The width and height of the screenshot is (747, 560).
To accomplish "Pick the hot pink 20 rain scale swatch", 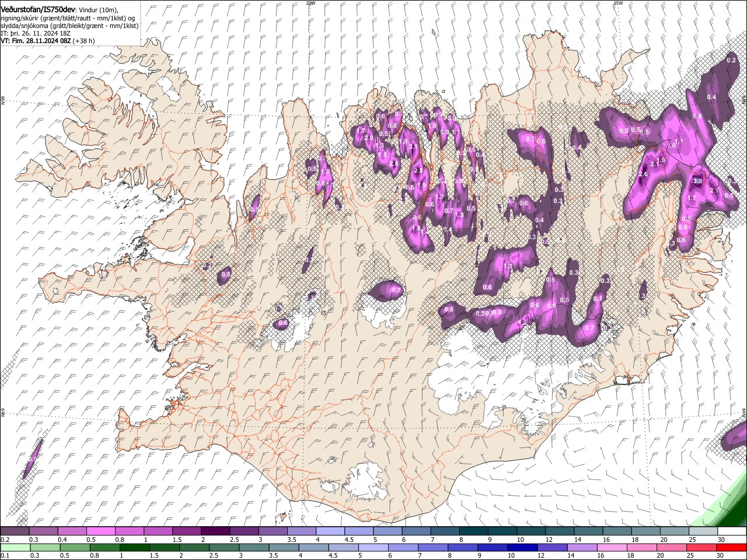I will click(672, 548).
